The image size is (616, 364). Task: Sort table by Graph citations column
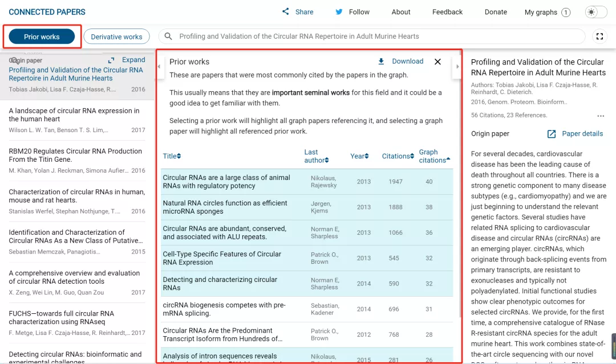433,156
